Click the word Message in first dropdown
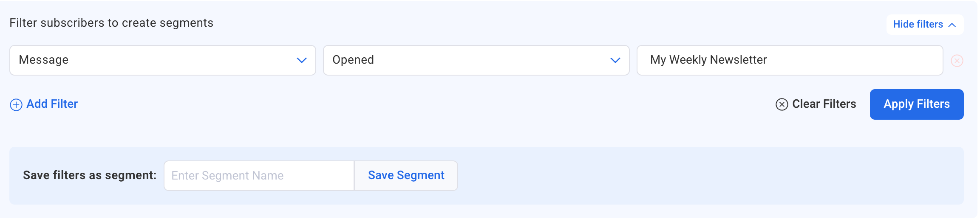Viewport: 980px width, 219px height. [x=44, y=60]
